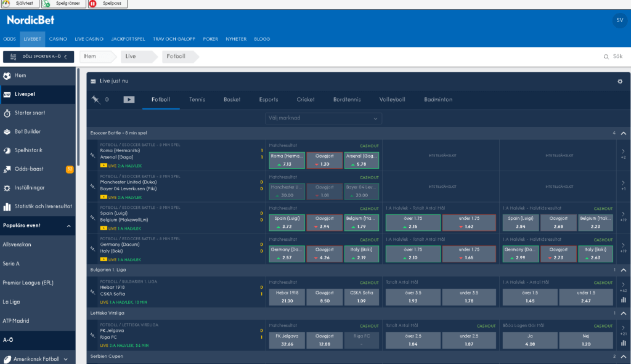Image resolution: width=631 pixels, height=364 pixels.
Task: Click the live stream video filter icon
Action: [129, 99]
